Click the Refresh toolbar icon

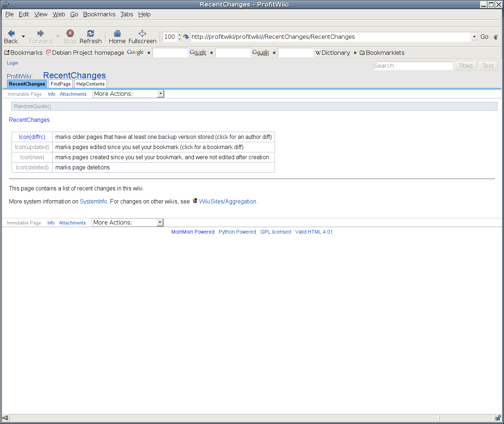coord(91,33)
